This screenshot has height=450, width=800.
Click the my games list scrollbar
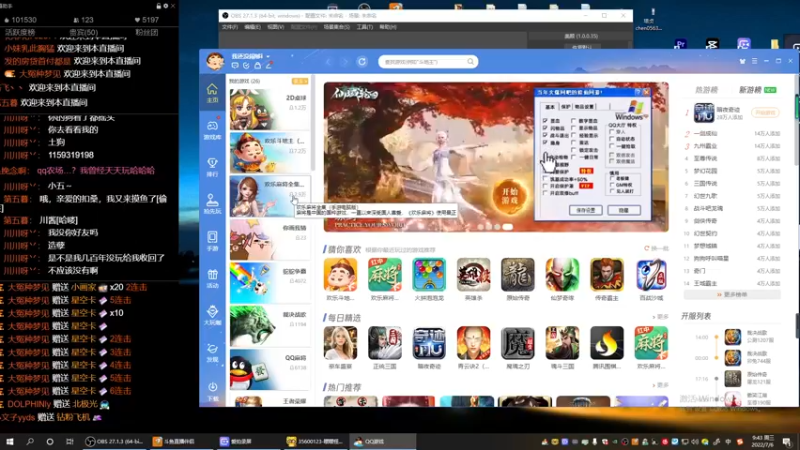(312, 125)
